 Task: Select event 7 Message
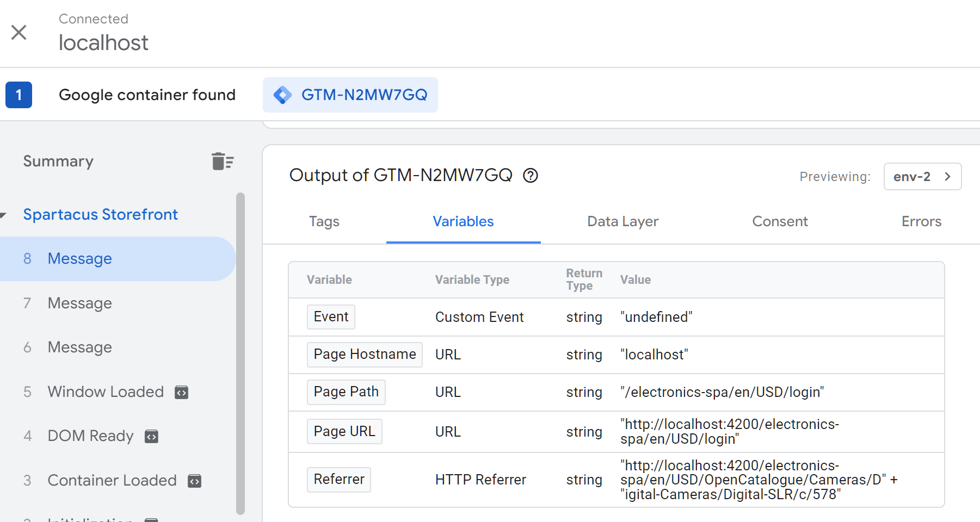(118, 303)
